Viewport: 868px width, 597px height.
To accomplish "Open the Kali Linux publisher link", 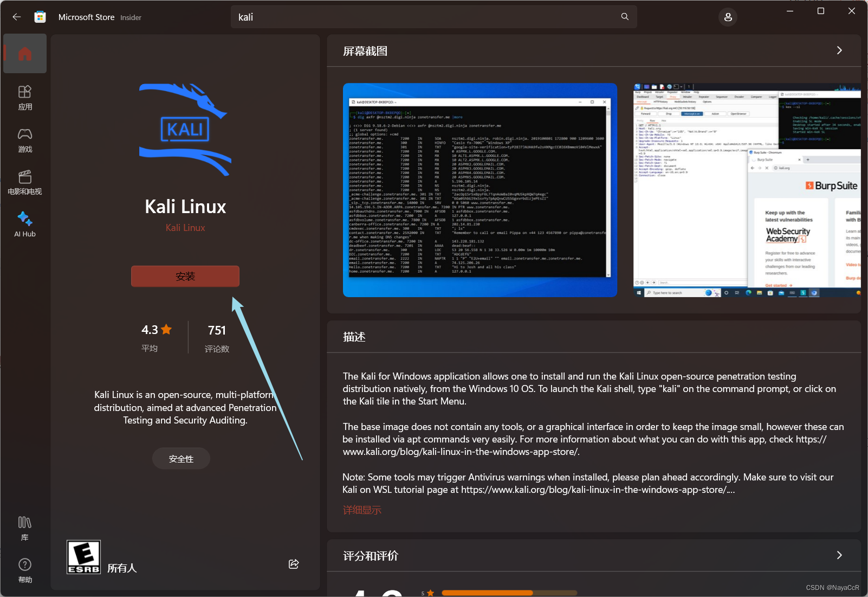I will pyautogui.click(x=185, y=228).
